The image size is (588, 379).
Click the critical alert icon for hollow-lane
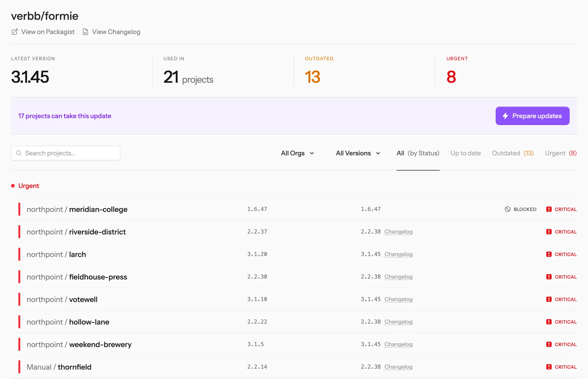549,322
